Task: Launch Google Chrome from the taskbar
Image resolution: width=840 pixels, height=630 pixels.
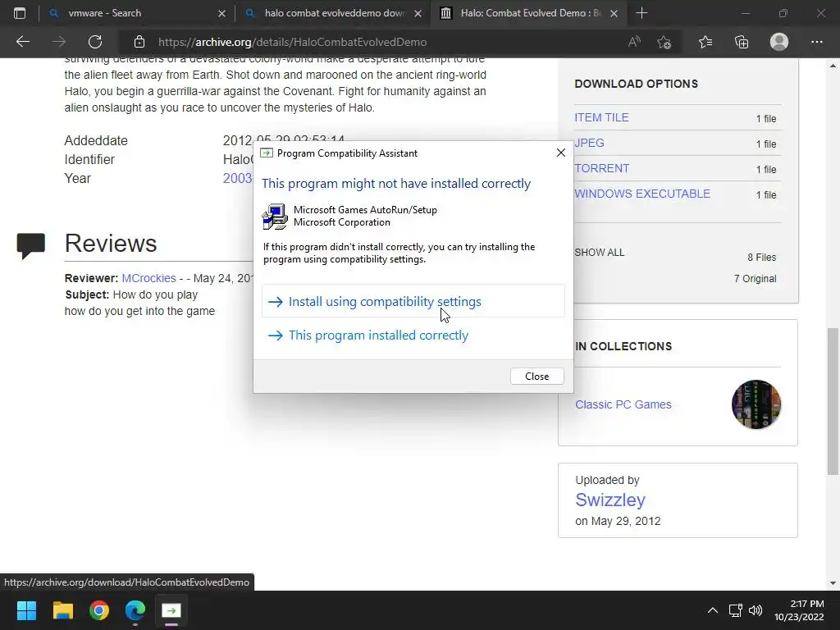Action: click(99, 610)
